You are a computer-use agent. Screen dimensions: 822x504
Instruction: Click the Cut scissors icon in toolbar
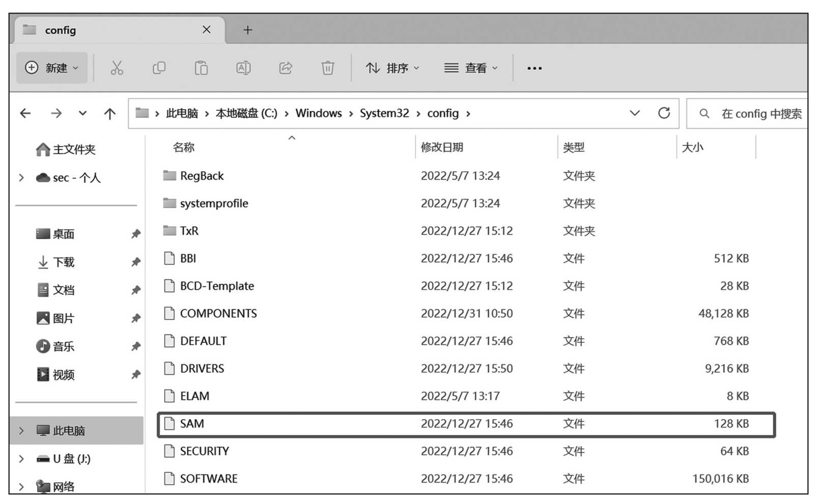(x=117, y=68)
